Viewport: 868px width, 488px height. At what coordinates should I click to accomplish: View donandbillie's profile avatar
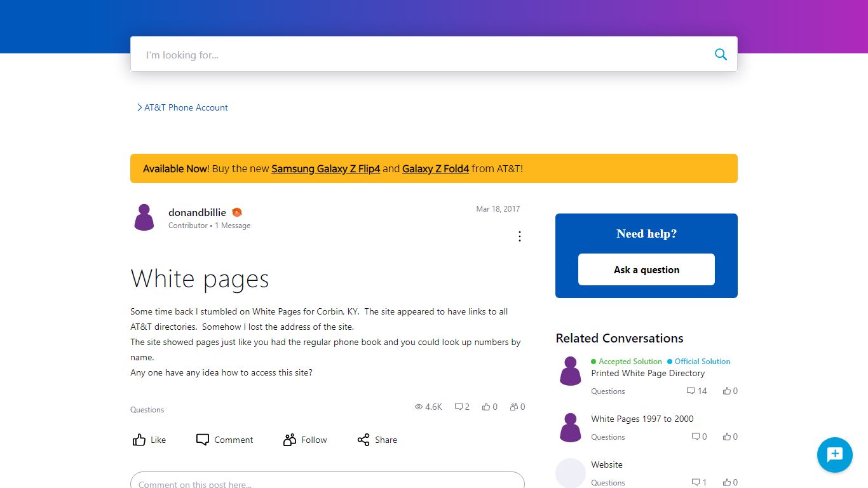(x=144, y=217)
